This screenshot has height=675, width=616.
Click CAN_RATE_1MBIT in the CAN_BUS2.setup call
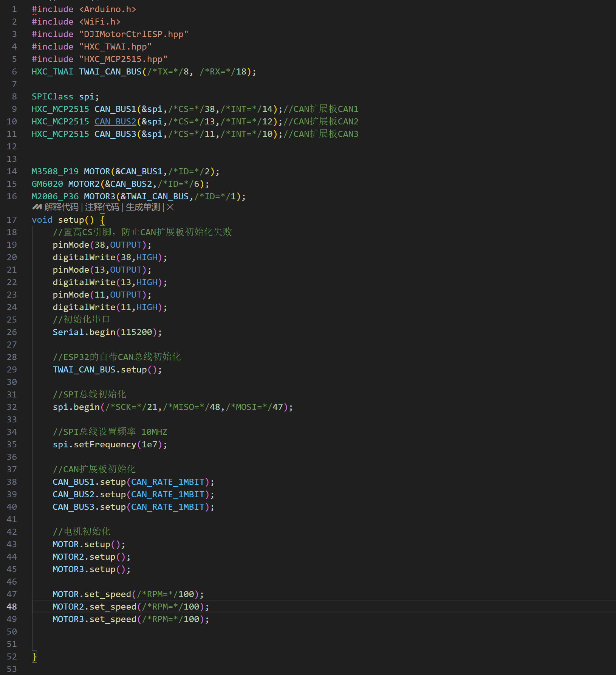coord(167,494)
